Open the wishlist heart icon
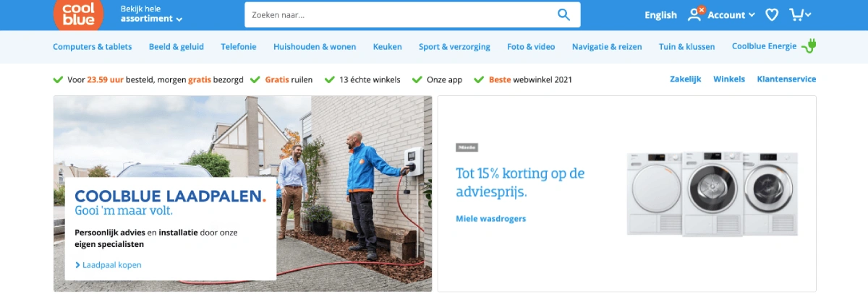This screenshot has width=868, height=294. tap(772, 14)
